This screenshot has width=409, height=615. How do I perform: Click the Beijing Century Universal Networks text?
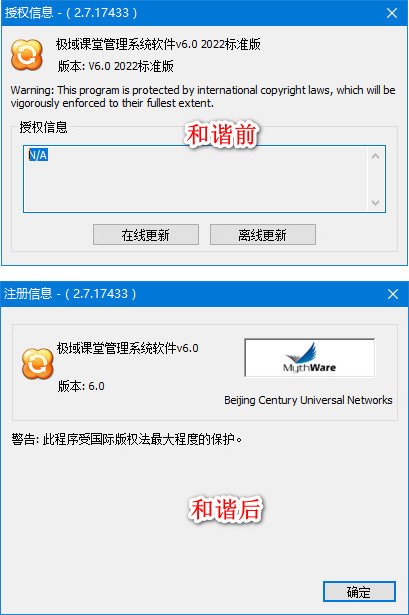click(308, 400)
